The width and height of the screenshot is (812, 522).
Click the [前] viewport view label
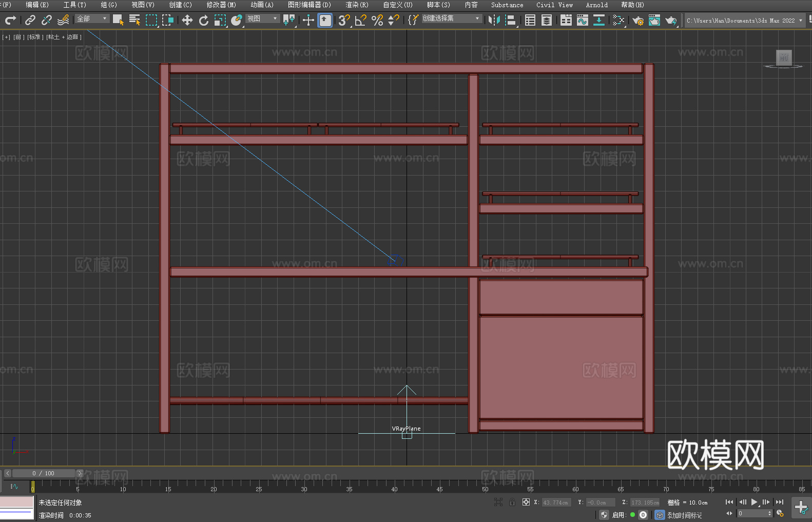(x=18, y=37)
